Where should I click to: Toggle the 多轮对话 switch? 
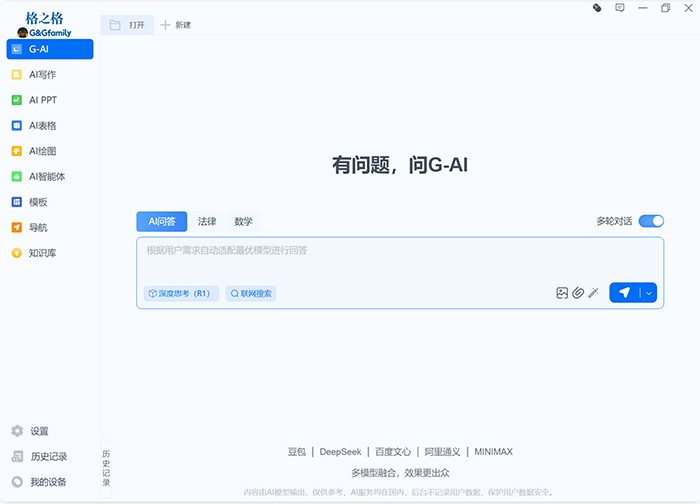[x=651, y=221]
